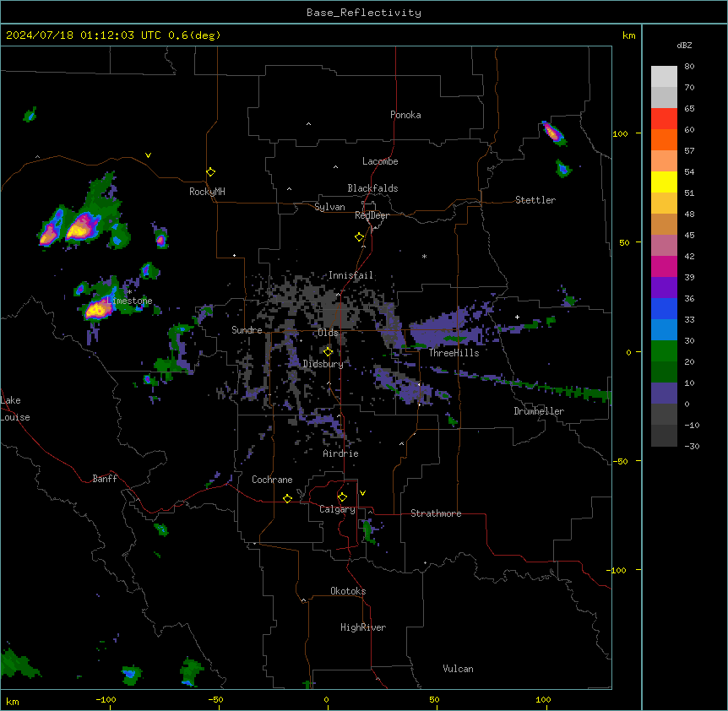The height and width of the screenshot is (711, 728).
Task: Click the Didsbury label
Action: pos(323,364)
